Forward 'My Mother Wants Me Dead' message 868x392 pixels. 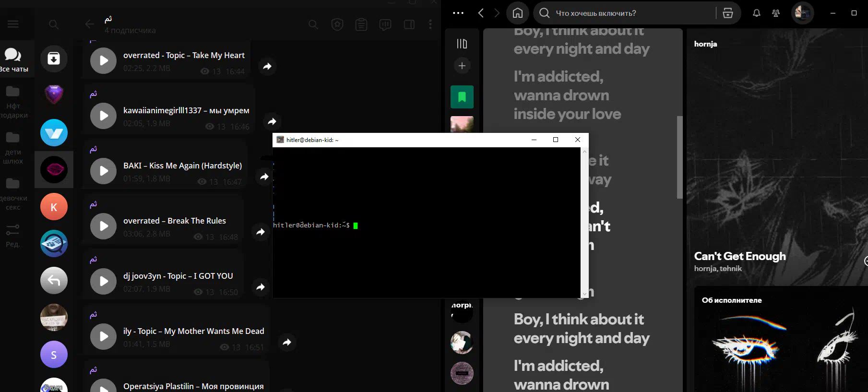coord(287,342)
